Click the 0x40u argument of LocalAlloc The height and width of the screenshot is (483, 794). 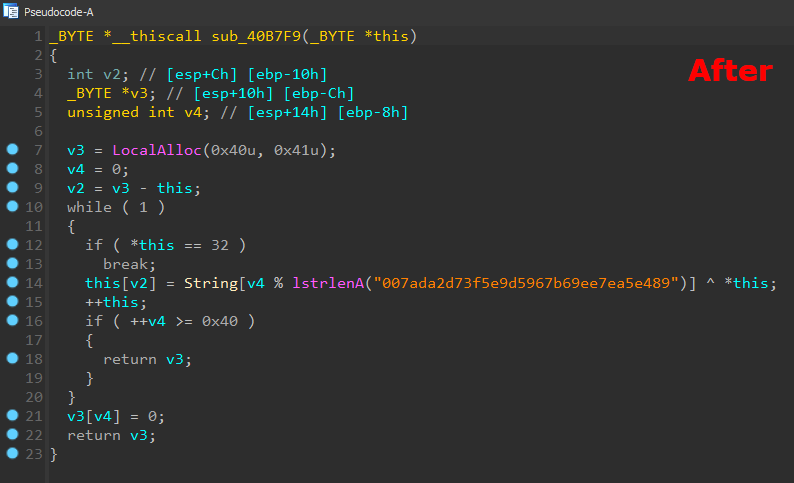pos(233,150)
